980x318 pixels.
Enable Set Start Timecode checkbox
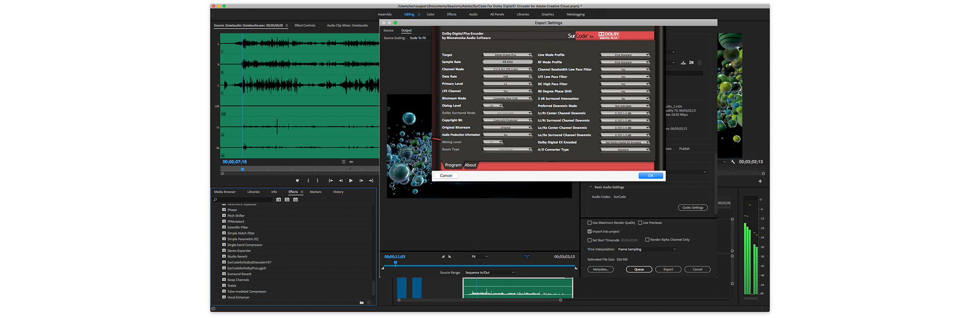coord(589,240)
